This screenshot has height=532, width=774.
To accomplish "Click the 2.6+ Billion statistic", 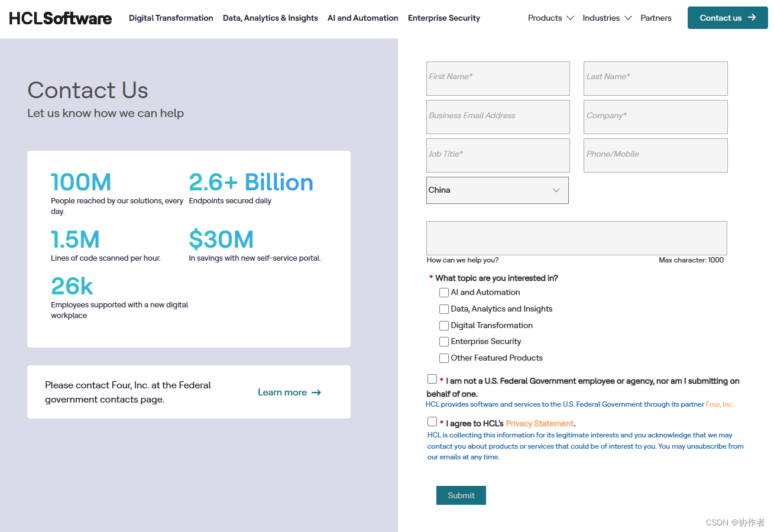I will point(251,183).
